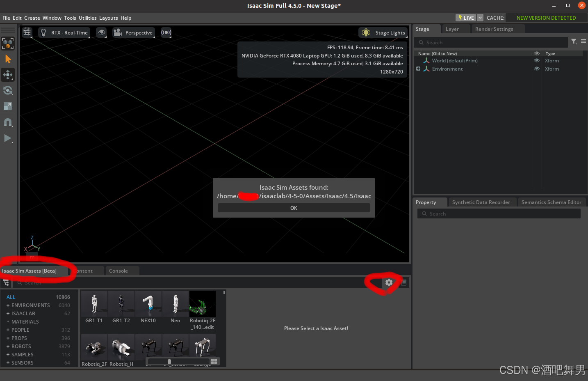
Task: Click in the Stage search field
Action: 491,42
